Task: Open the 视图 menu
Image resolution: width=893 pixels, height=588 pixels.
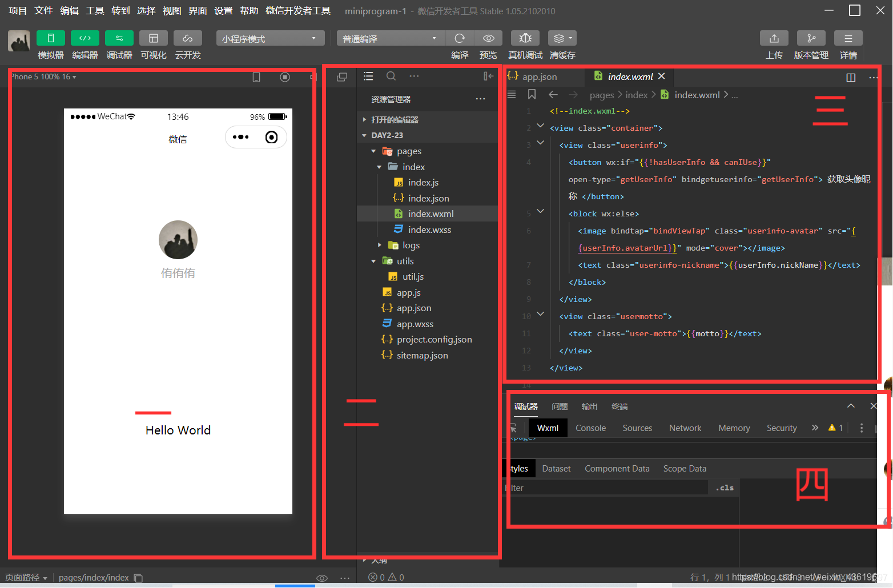Action: click(x=172, y=11)
